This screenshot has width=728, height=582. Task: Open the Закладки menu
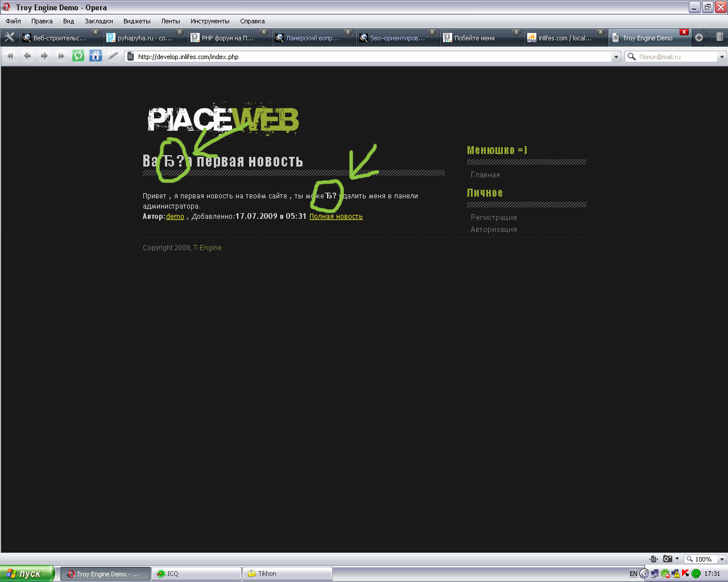pos(98,21)
